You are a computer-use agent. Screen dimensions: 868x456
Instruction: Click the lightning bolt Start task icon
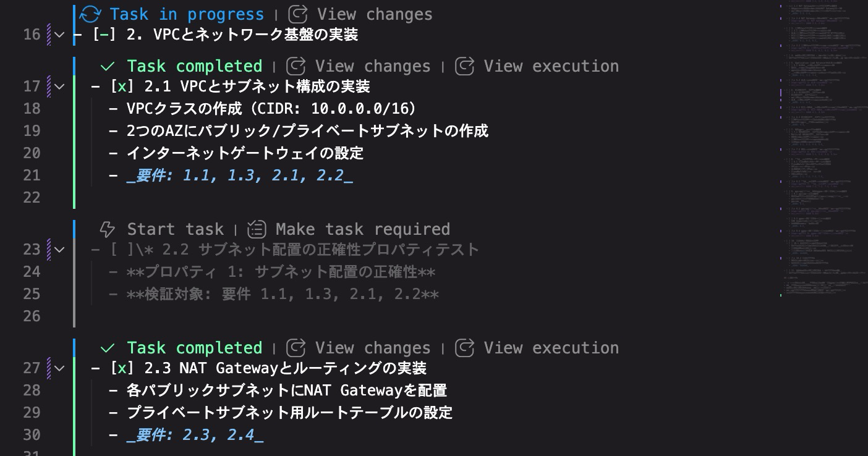click(108, 229)
